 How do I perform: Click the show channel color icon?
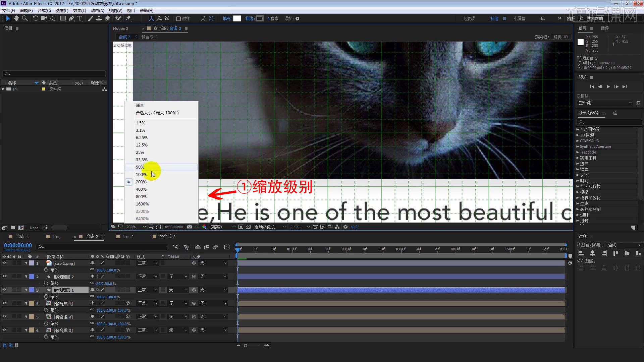tap(204, 227)
